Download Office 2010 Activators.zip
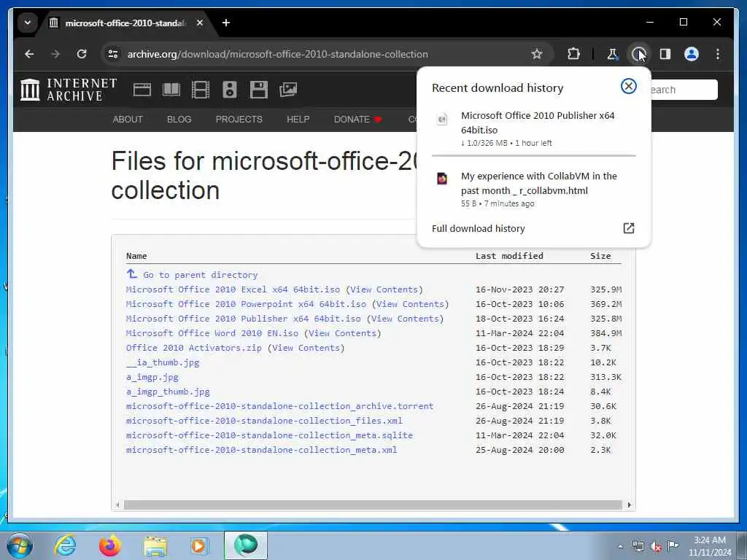 [194, 348]
